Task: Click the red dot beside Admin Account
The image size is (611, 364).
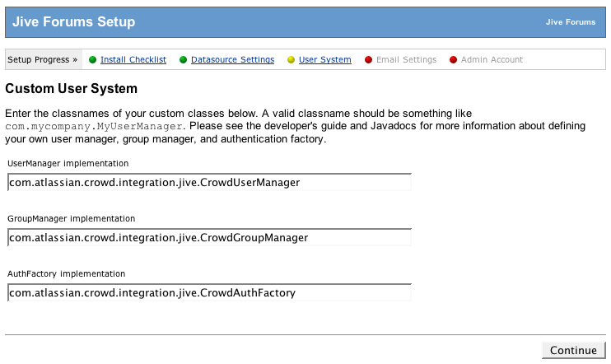Action: point(453,60)
